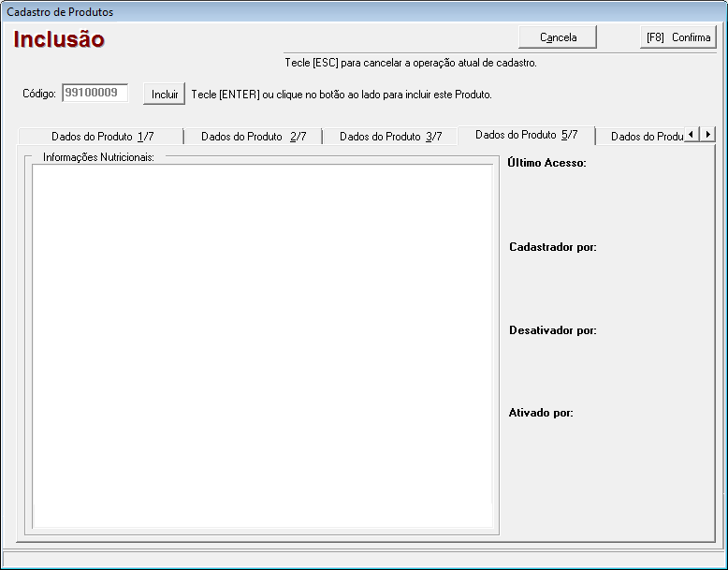Confirm the record with [F8] Confirma

point(678,37)
